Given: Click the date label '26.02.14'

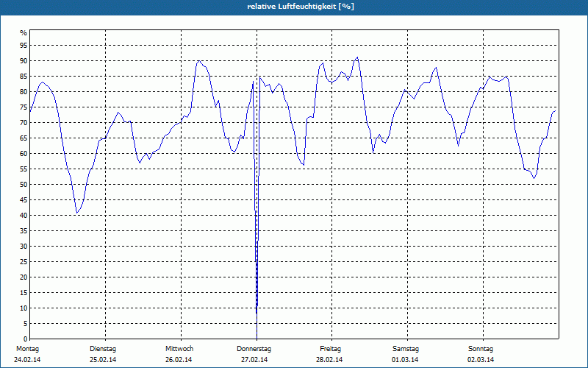Looking at the screenshot, I should click(179, 360).
